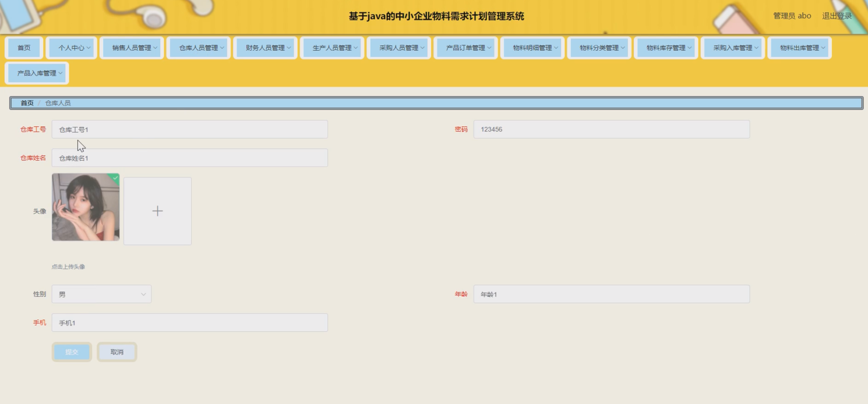Open the 个人中心 dropdown menu
Screen dimensions: 868x404
coord(71,48)
